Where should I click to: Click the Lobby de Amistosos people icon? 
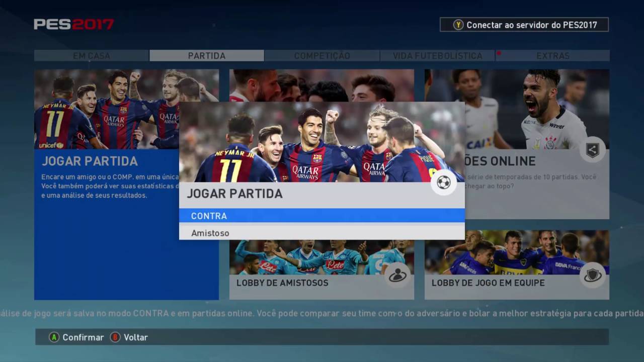(x=397, y=275)
